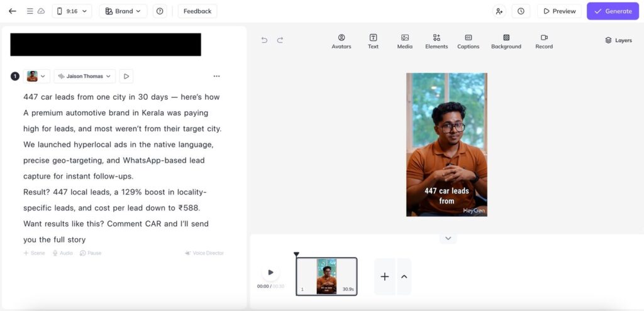Add Audio to the script
The height and width of the screenshot is (311, 644).
(62, 253)
